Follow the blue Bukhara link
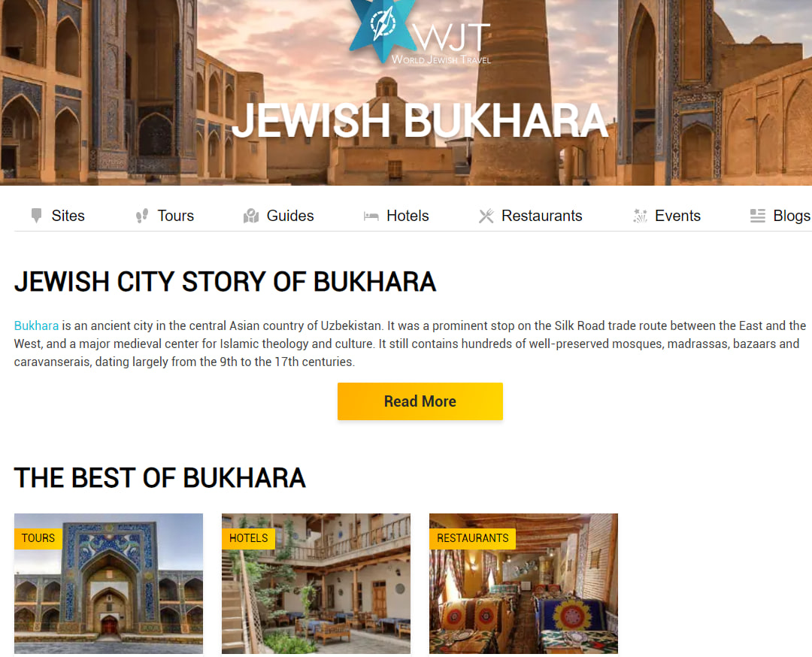812x657 pixels. (x=36, y=325)
